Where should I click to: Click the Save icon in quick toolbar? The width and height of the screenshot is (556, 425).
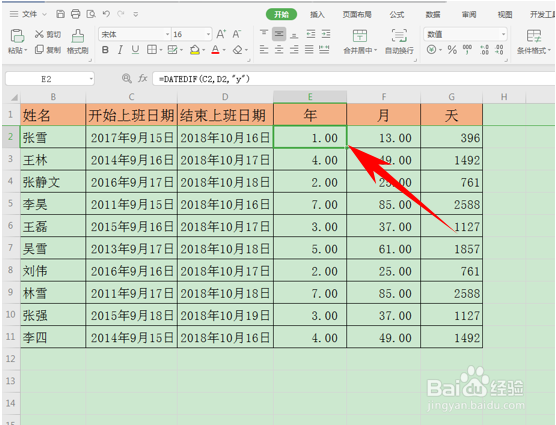61,14
